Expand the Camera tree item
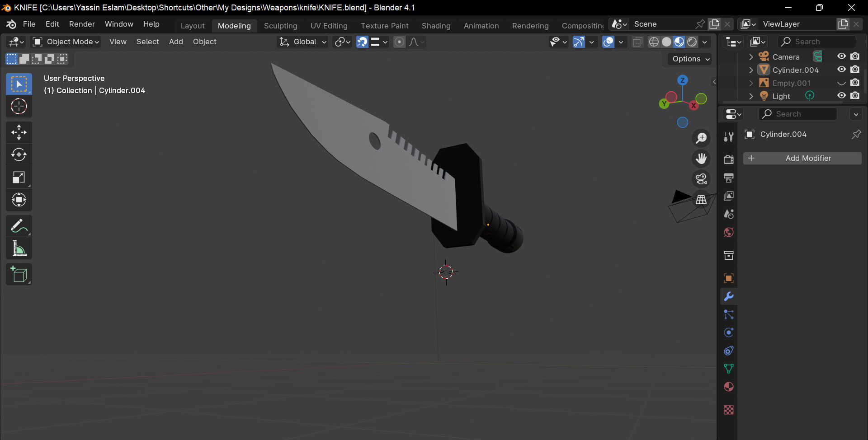Viewport: 868px width, 440px height. (751, 57)
